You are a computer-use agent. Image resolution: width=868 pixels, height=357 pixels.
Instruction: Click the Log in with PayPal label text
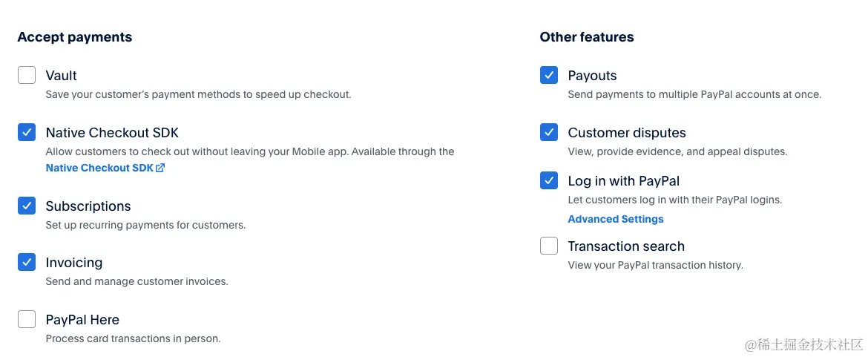(623, 181)
